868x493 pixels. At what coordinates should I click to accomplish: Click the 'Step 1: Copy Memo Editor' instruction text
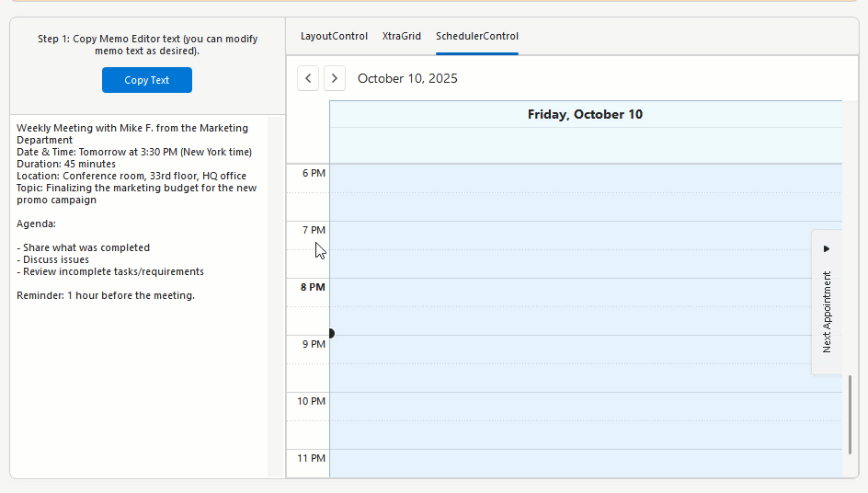pos(147,45)
